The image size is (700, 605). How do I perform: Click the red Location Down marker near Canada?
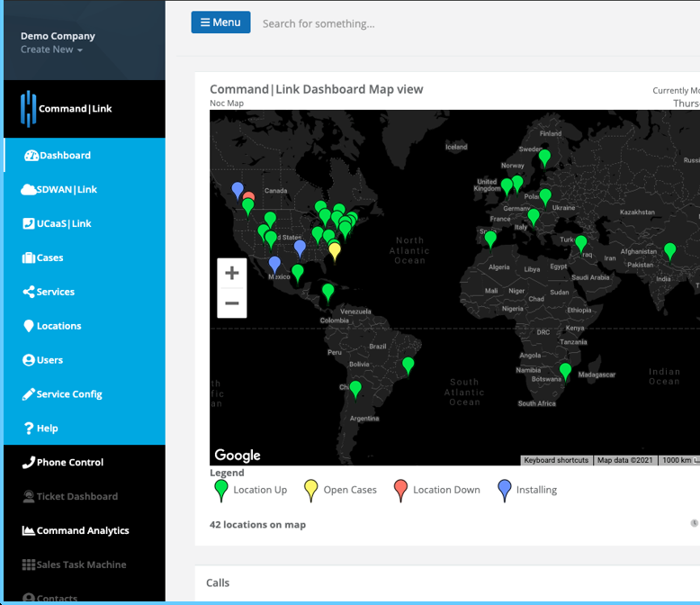(249, 195)
